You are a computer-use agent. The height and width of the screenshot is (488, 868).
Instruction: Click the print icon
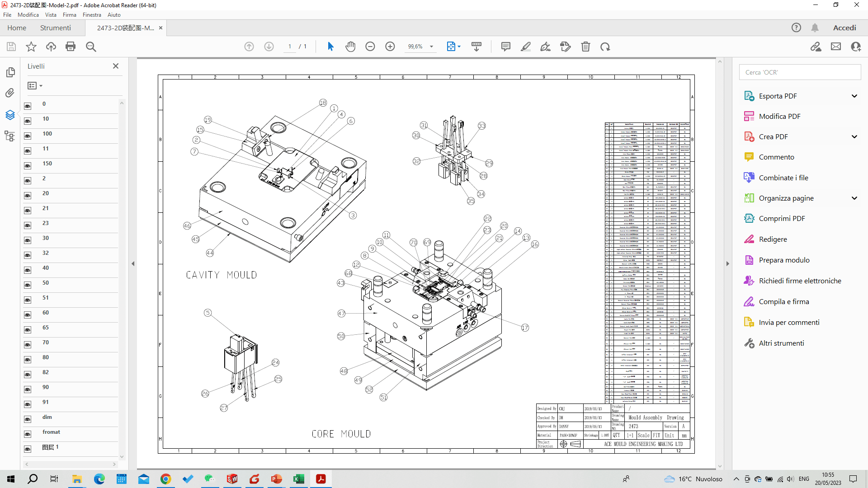pyautogui.click(x=71, y=47)
